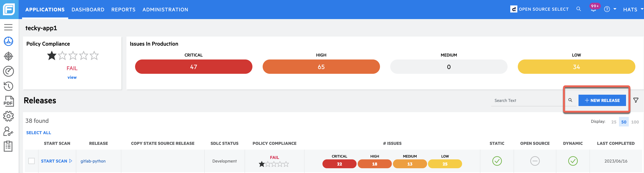Screen dimensions: 644x173
Task: Expand the help question mark dropdown
Action: coord(610,9)
